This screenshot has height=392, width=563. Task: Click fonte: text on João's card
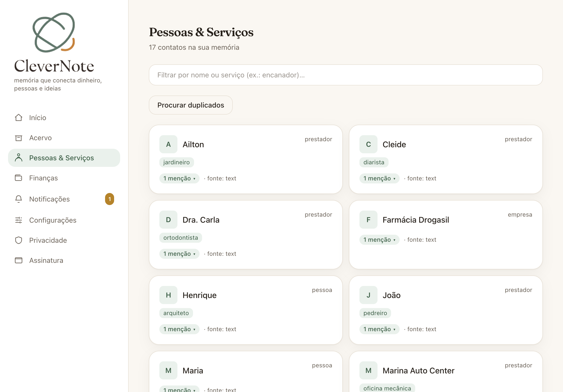tap(422, 329)
